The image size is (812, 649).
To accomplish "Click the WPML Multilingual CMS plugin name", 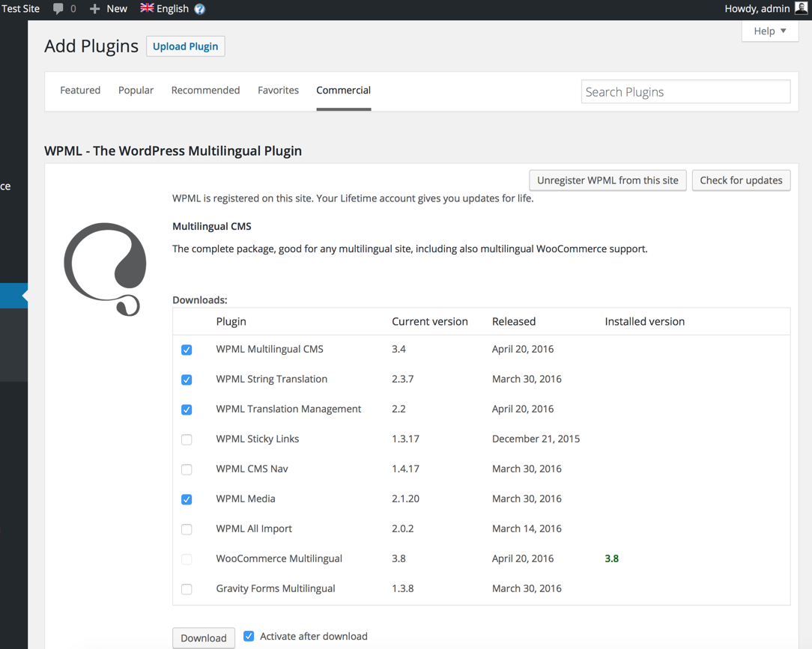I will pyautogui.click(x=269, y=349).
